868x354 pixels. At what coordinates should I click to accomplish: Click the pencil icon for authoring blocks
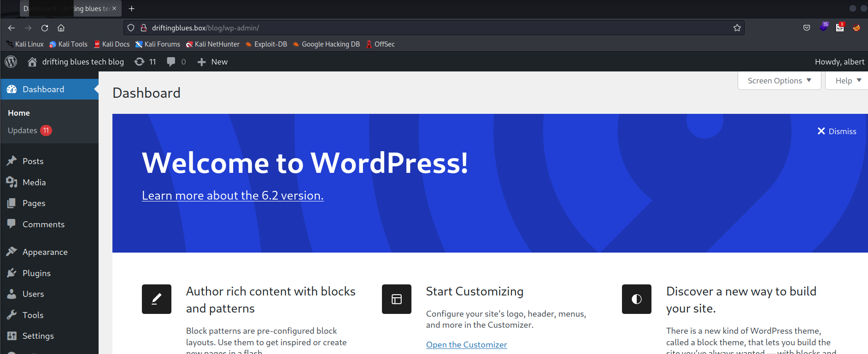[157, 299]
